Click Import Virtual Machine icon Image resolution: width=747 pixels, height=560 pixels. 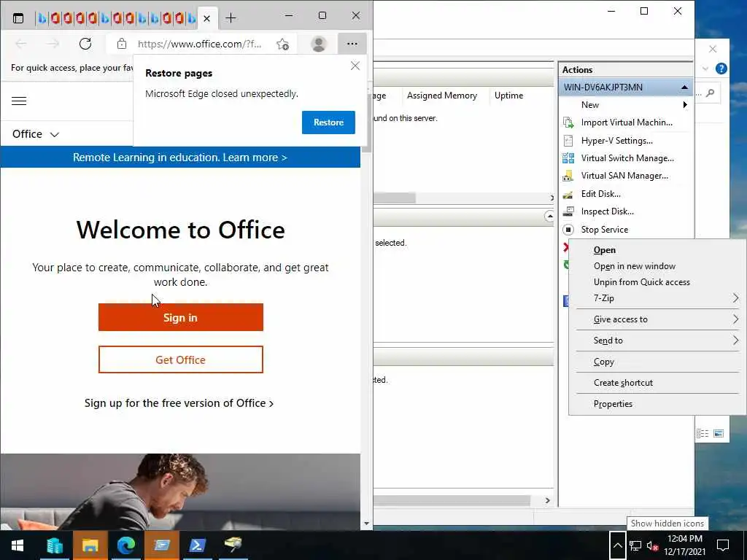[x=568, y=122]
